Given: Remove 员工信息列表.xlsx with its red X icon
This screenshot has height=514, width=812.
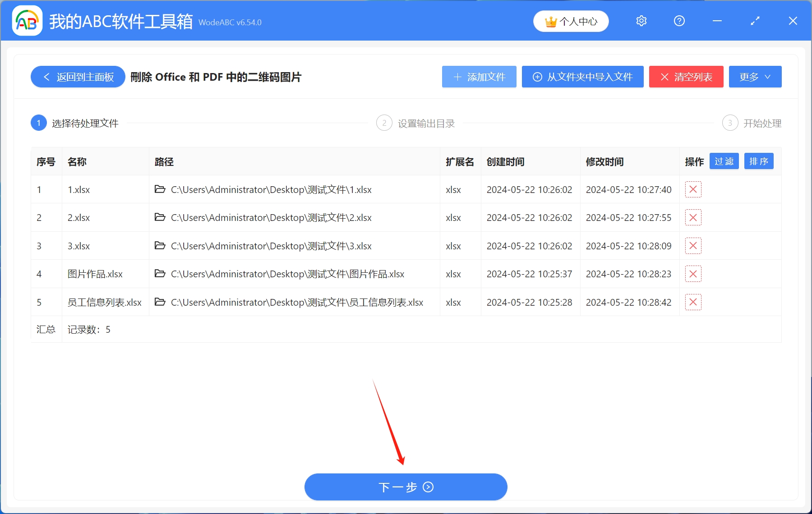Looking at the screenshot, I should click(x=693, y=302).
